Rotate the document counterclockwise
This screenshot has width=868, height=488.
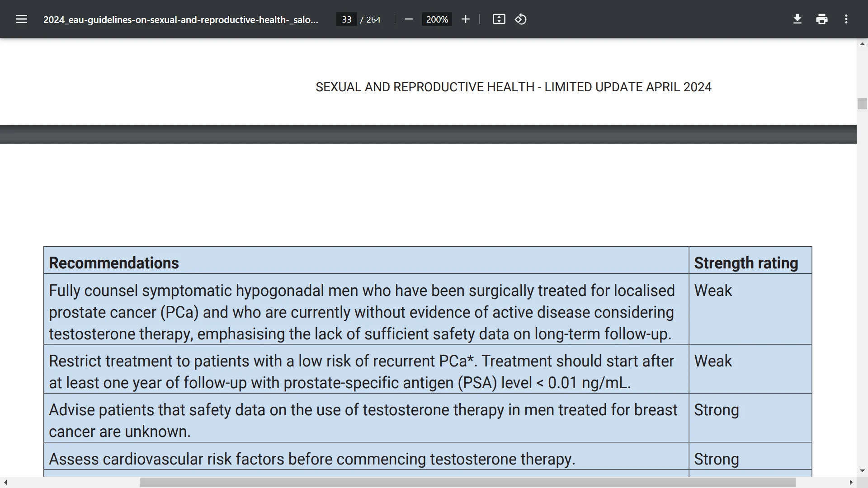point(521,19)
